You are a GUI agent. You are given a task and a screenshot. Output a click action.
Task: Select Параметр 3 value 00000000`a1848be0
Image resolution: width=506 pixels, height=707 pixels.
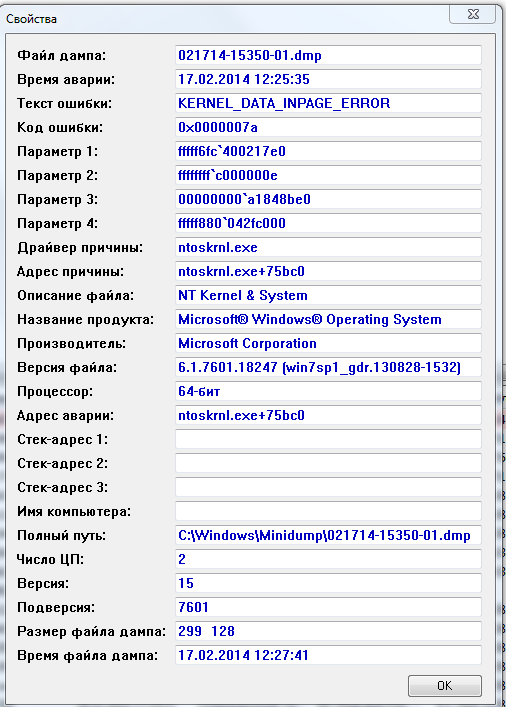328,199
